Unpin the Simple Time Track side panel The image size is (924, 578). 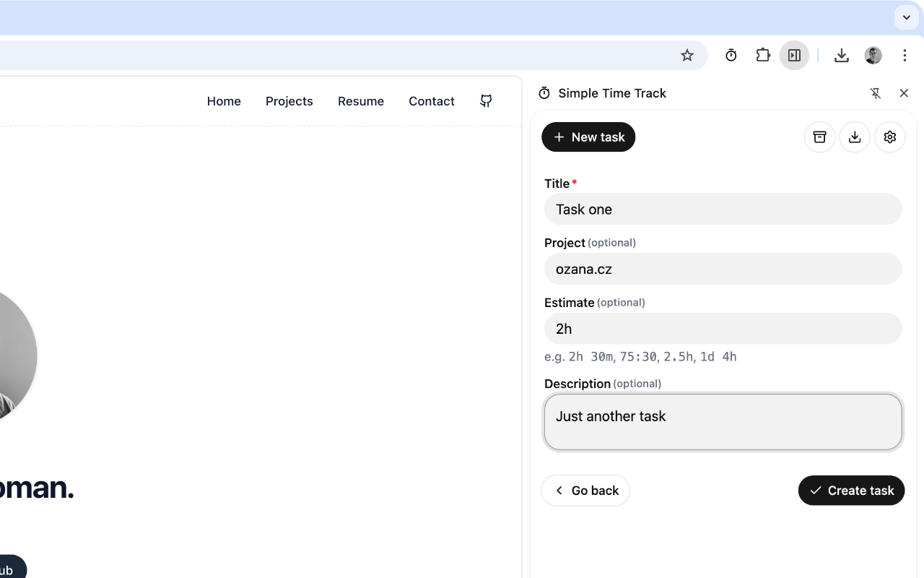[x=876, y=93]
